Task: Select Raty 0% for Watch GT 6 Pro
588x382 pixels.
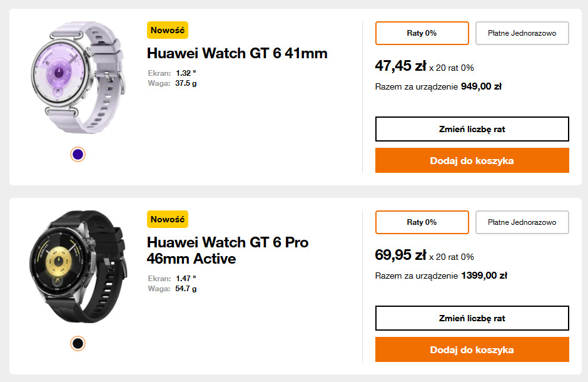Action: pyautogui.click(x=422, y=222)
